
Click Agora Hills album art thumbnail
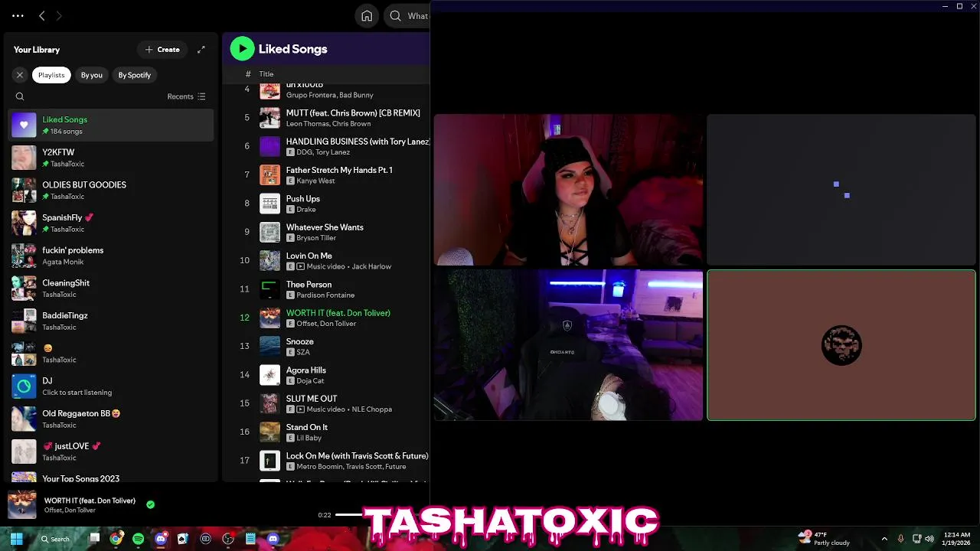[x=269, y=375]
